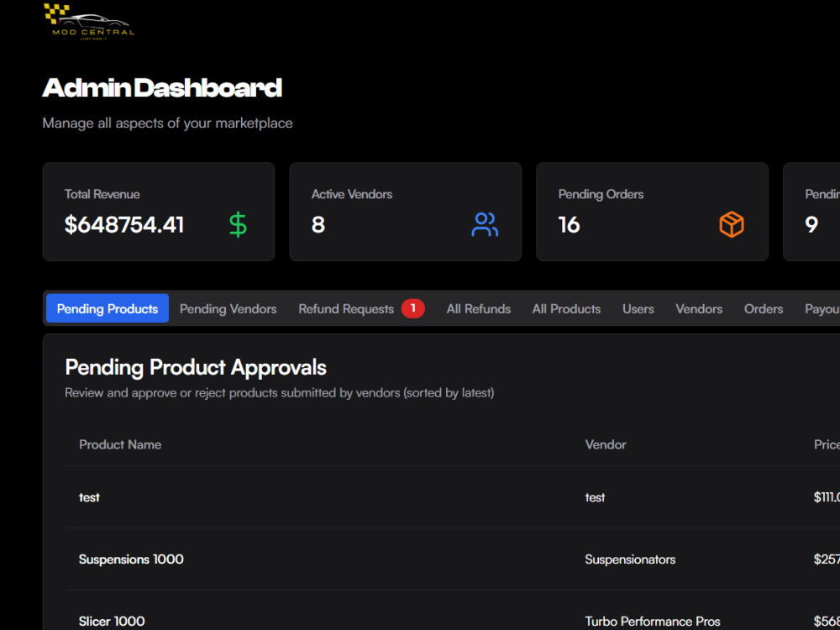This screenshot has height=630, width=840.
Task: Click 'Manage all aspects of your marketplace' text
Action: coord(168,123)
